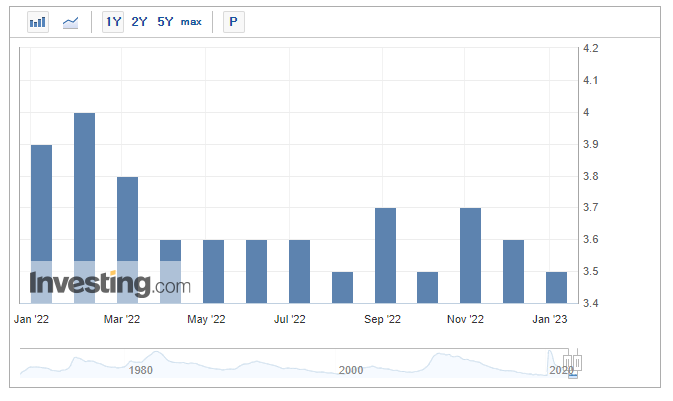The image size is (673, 401).
Task: Click the Mar '22 bar at 3.8
Action: pos(127,240)
